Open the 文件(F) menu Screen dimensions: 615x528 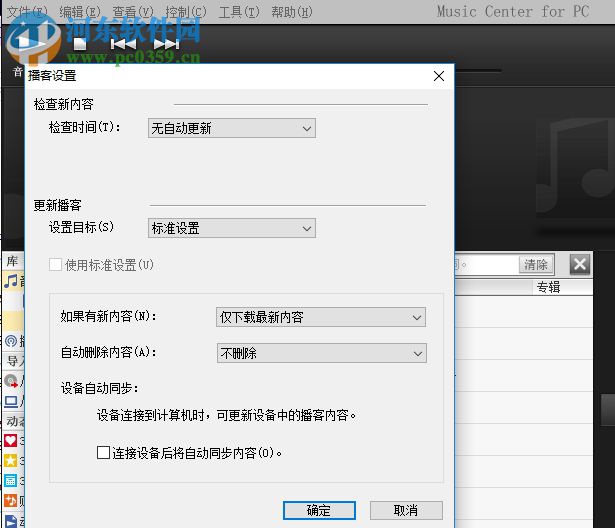coord(27,12)
